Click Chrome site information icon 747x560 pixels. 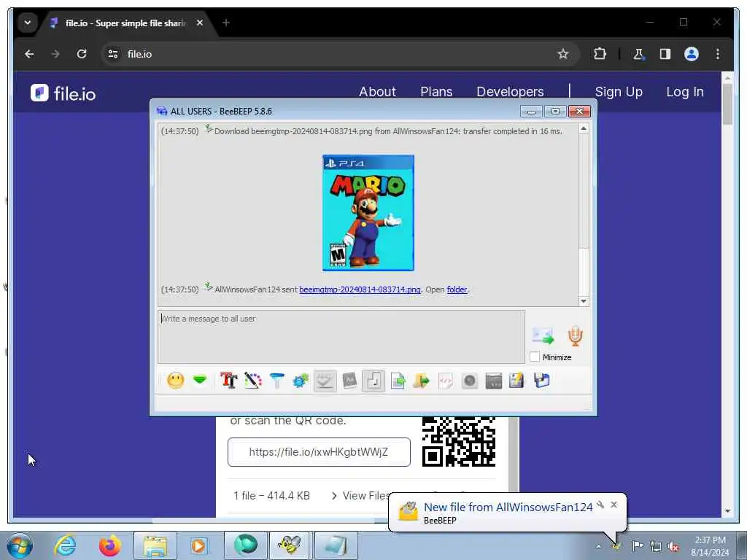[x=113, y=54]
